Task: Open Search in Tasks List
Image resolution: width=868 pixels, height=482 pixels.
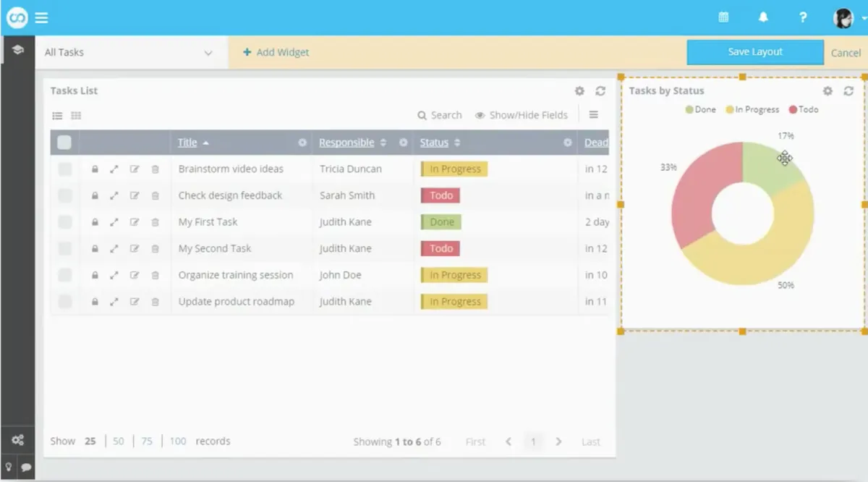Action: (x=440, y=115)
